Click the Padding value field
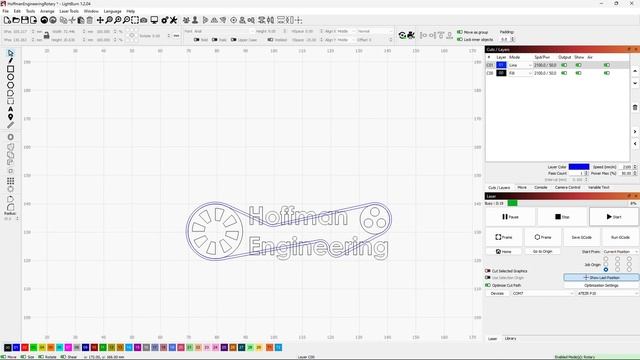The width and height of the screenshot is (640, 360). pyautogui.click(x=504, y=40)
